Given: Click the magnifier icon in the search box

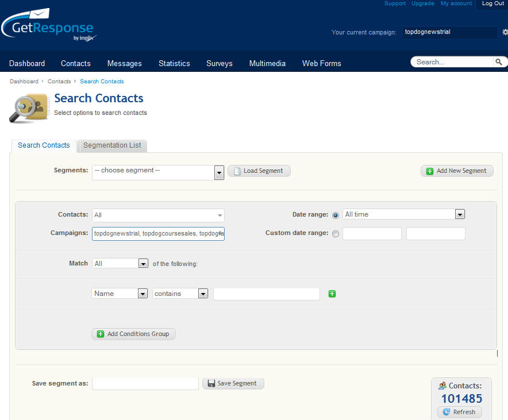Looking at the screenshot, I should 498,62.
